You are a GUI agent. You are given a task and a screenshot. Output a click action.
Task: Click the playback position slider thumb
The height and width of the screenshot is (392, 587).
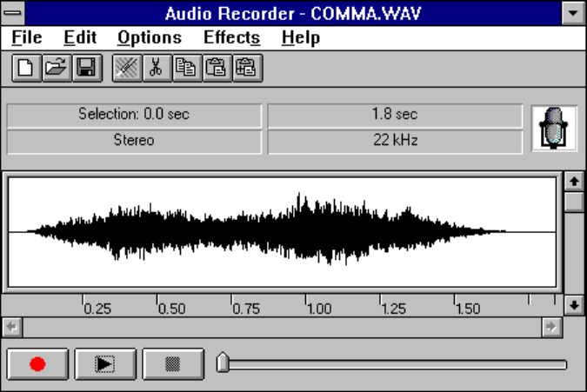tap(223, 362)
